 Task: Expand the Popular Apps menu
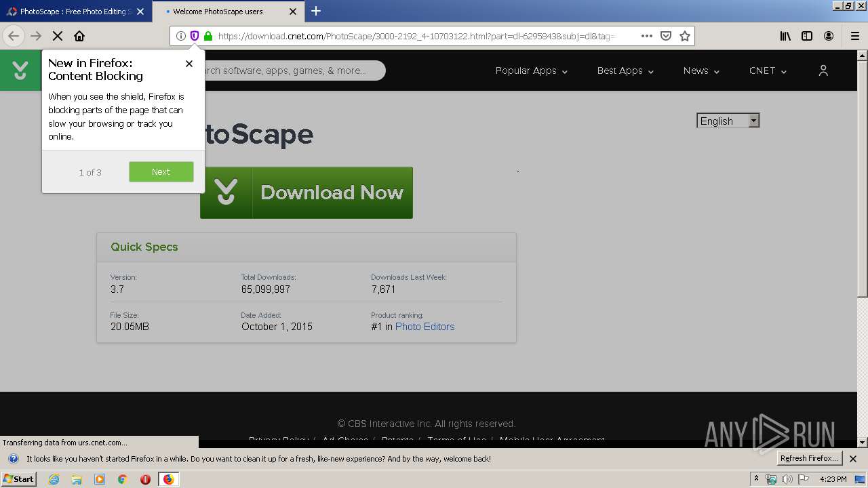(532, 70)
